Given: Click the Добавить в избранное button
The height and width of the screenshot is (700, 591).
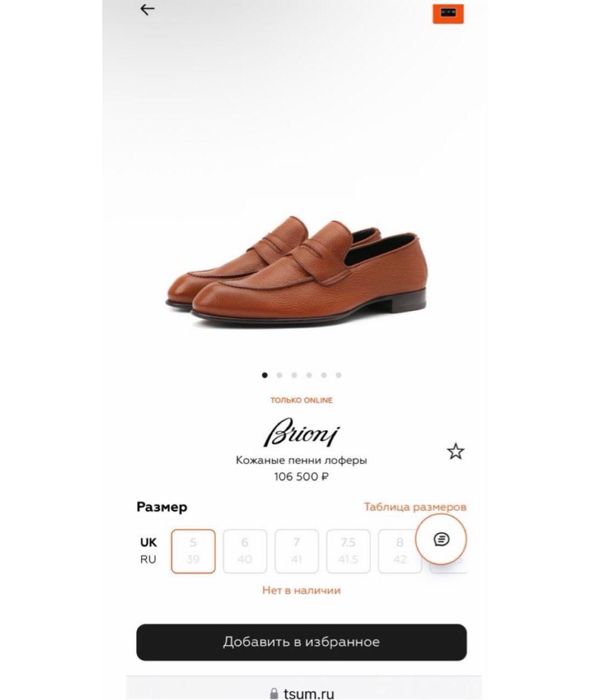Looking at the screenshot, I should (302, 642).
